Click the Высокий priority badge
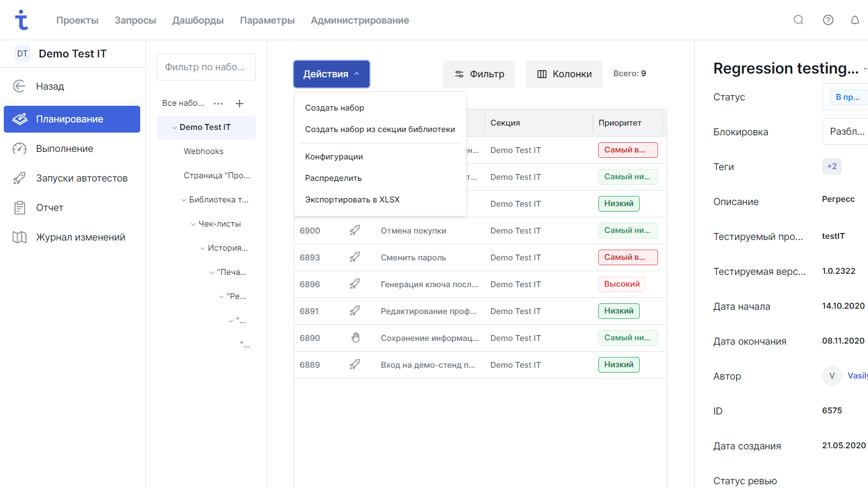 tap(622, 284)
